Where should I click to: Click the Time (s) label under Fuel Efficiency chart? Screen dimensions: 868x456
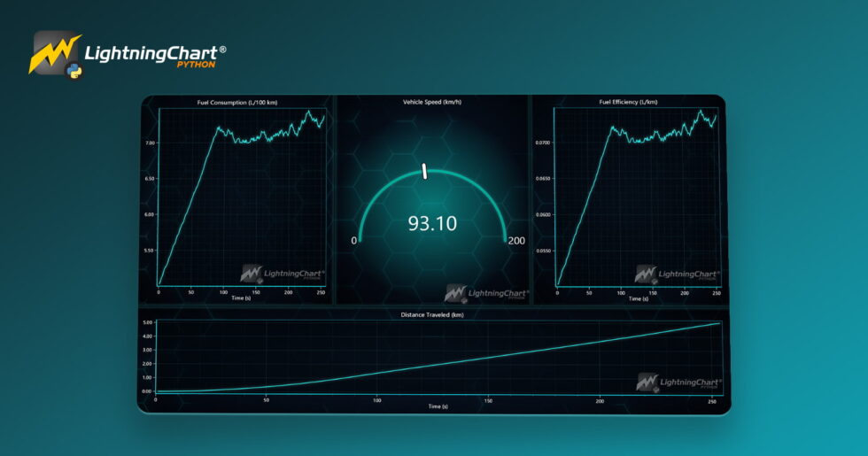coord(639,298)
